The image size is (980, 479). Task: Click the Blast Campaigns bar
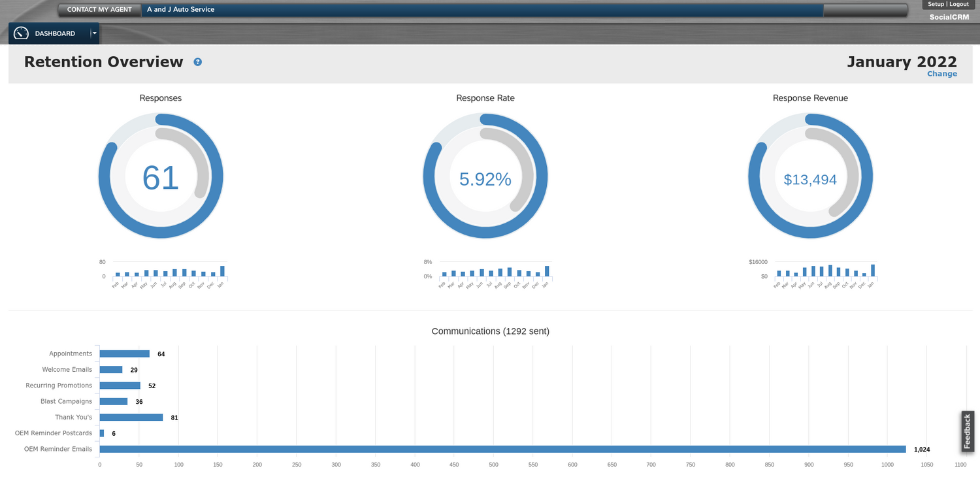(114, 401)
